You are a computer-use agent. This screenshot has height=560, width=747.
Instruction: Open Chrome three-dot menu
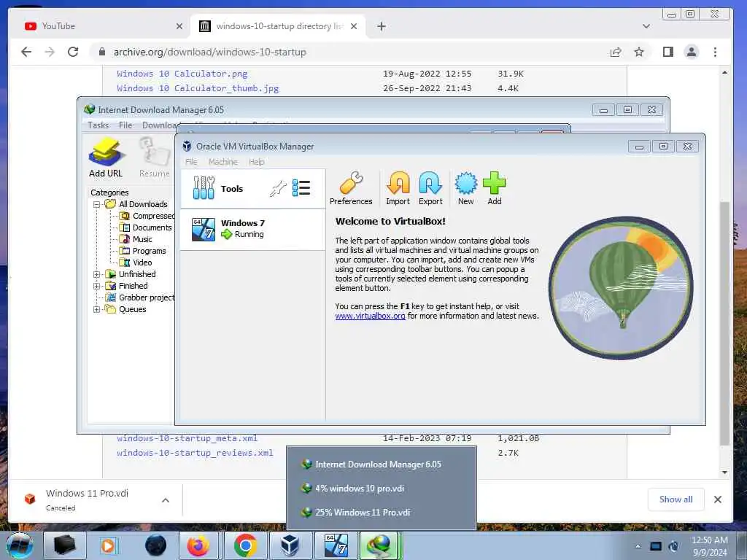click(x=715, y=52)
